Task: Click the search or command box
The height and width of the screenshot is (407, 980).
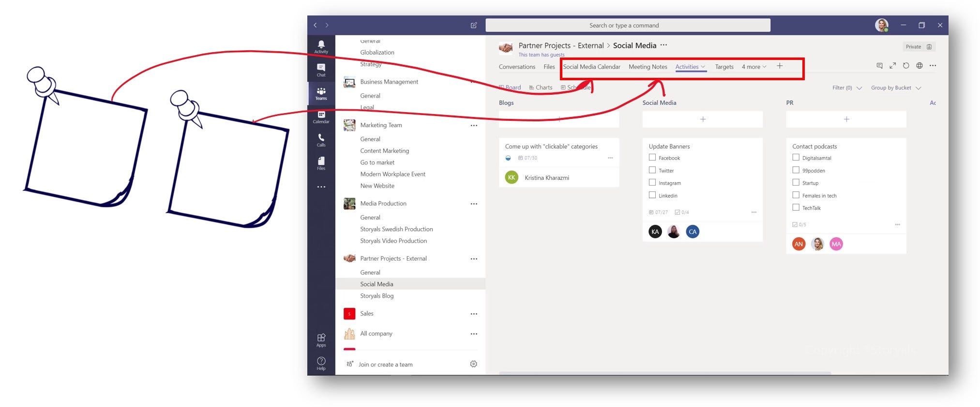Action: [628, 25]
